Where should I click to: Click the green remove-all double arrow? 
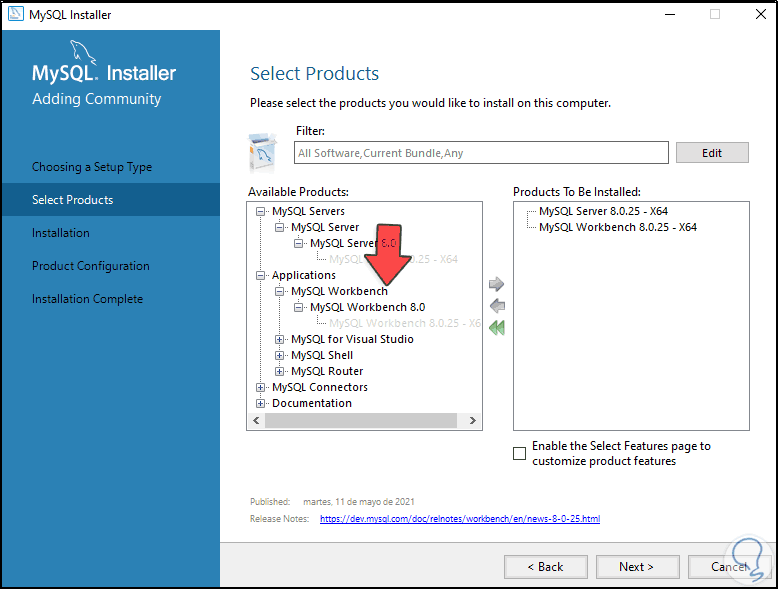click(x=497, y=328)
